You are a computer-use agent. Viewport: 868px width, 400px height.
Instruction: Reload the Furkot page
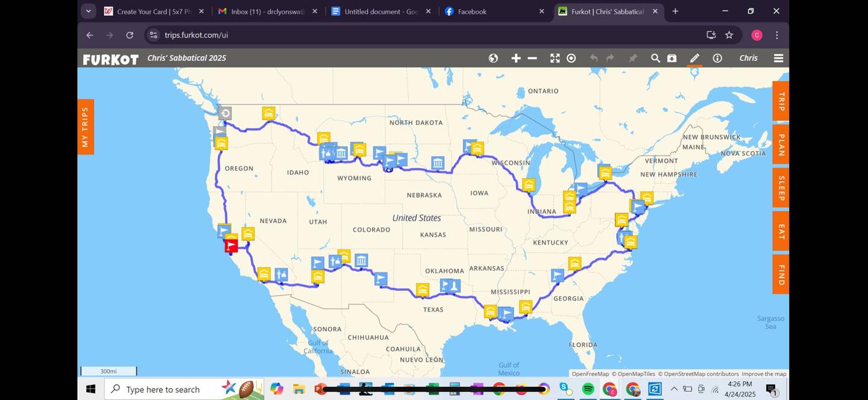click(x=130, y=35)
